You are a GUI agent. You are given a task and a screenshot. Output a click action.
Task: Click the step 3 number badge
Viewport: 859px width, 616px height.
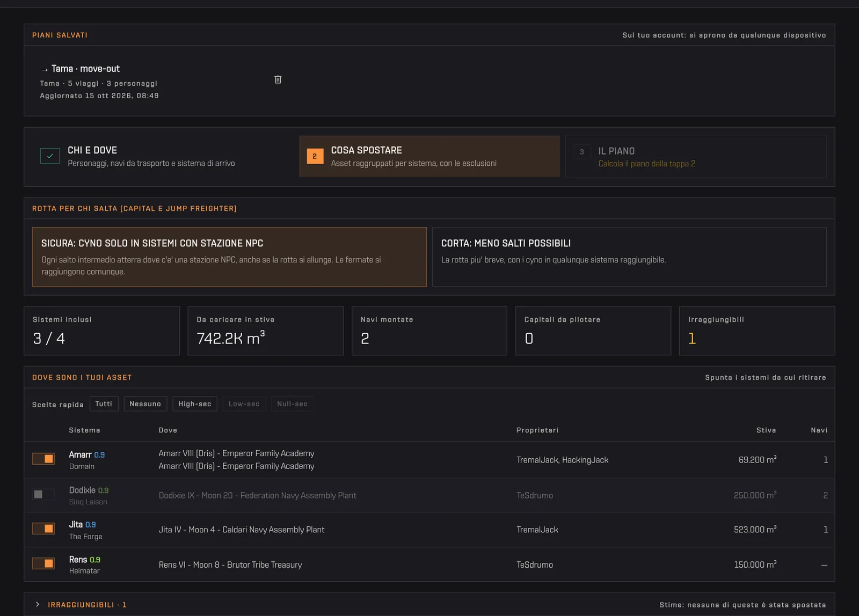pyautogui.click(x=582, y=152)
